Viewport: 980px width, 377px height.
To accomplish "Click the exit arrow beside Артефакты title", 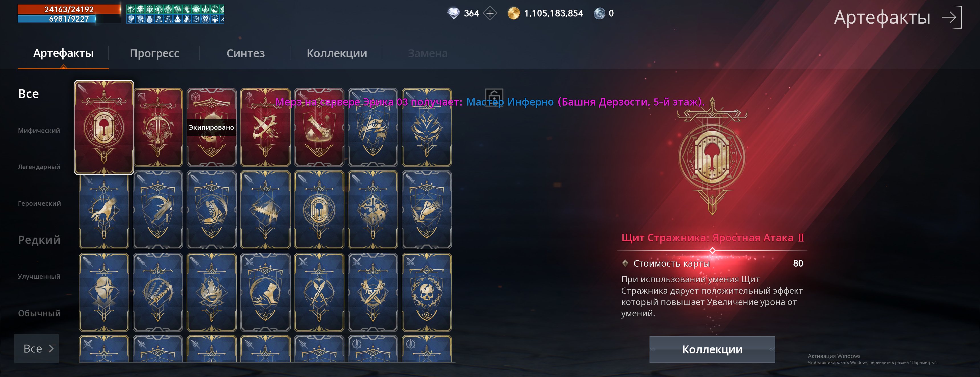I will point(952,17).
